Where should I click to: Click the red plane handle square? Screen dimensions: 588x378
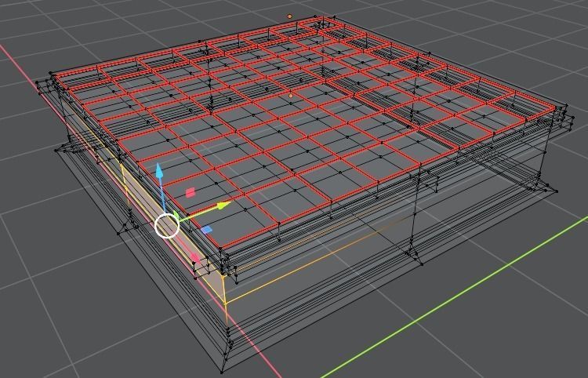[x=191, y=193]
